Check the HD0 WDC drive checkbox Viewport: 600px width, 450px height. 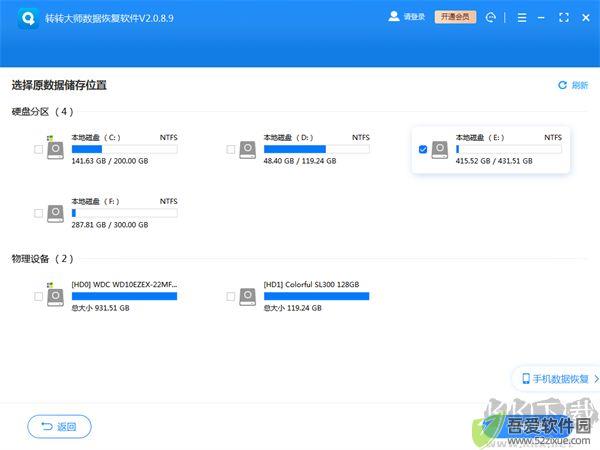pos(38,296)
